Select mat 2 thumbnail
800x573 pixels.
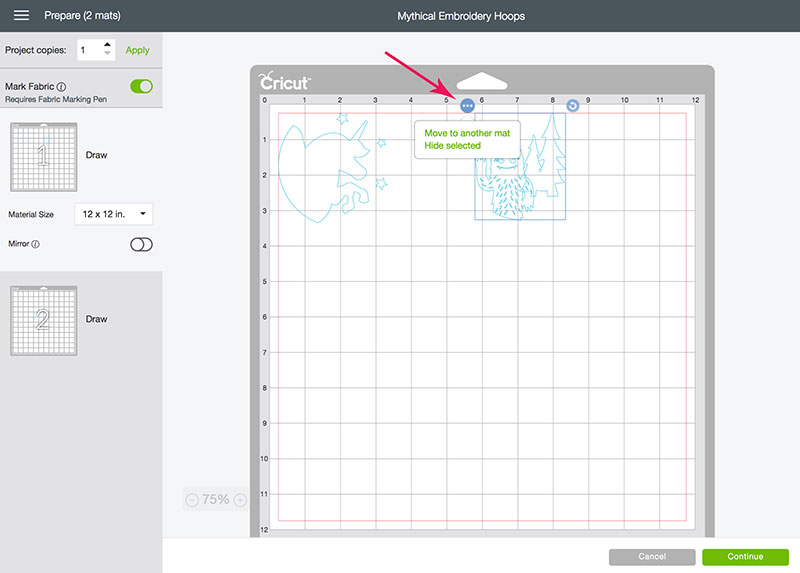[44, 320]
